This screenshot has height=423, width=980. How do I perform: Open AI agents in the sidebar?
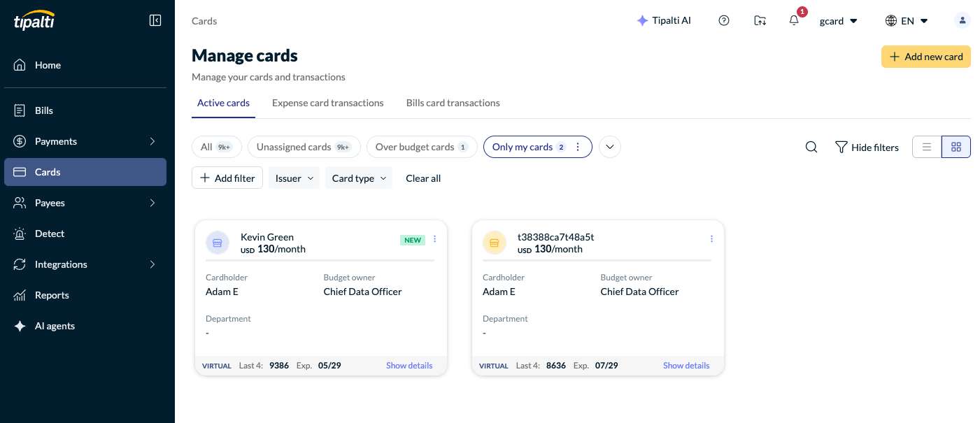click(85, 326)
